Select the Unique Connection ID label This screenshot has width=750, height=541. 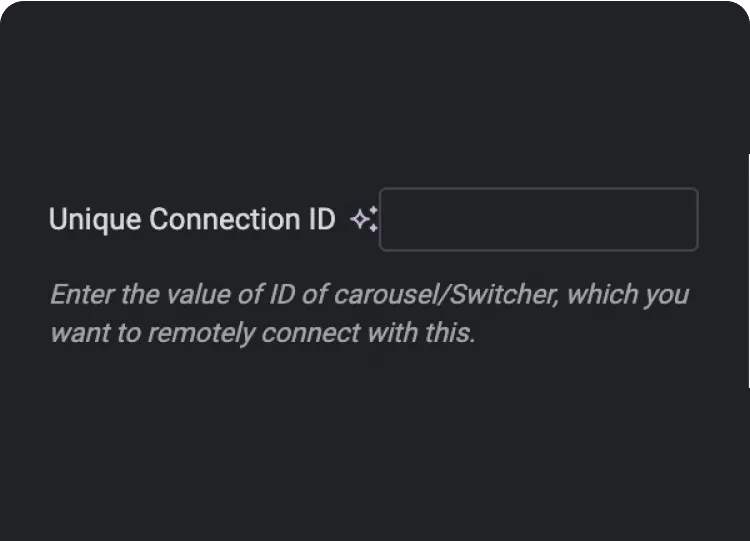[x=192, y=220]
